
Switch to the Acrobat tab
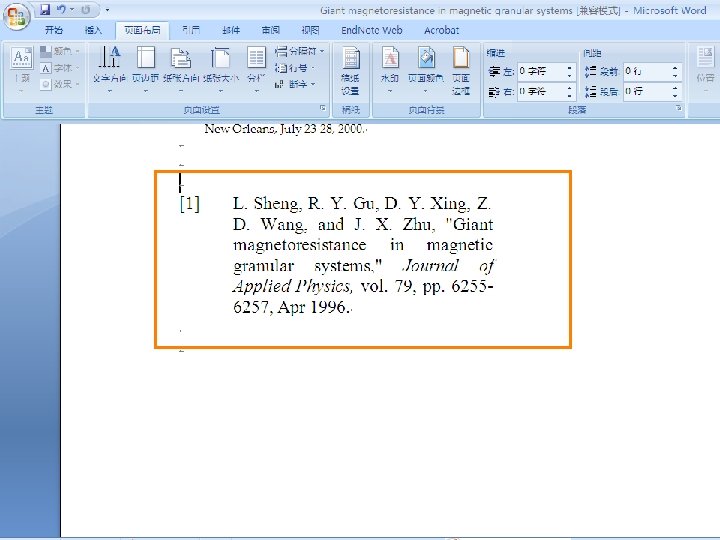[x=441, y=30]
